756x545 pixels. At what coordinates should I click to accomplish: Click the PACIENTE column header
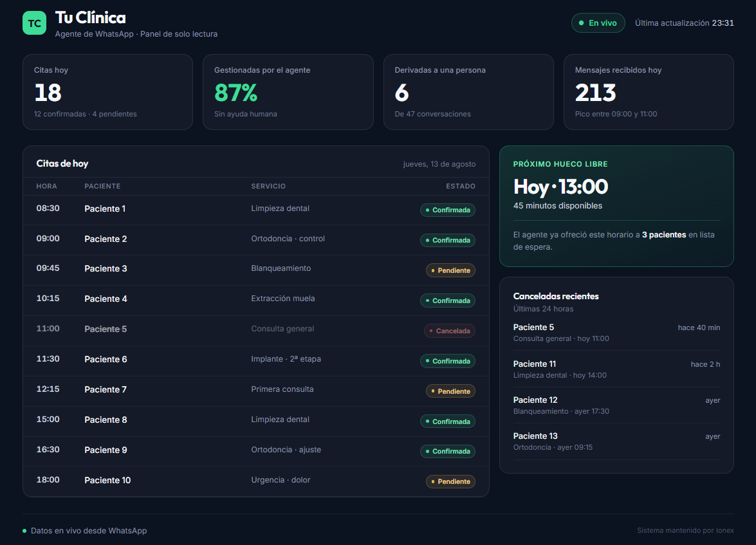(103, 186)
